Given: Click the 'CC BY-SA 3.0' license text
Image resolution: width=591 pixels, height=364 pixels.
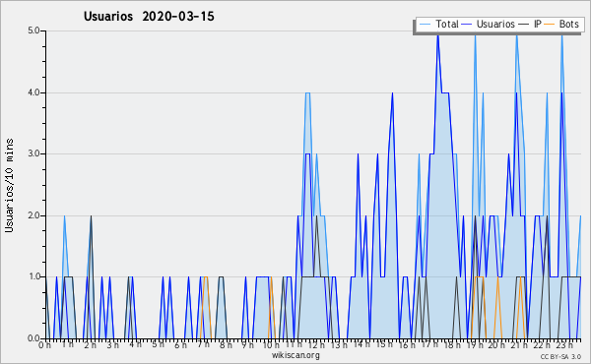Looking at the screenshot, I should pyautogui.click(x=560, y=357).
